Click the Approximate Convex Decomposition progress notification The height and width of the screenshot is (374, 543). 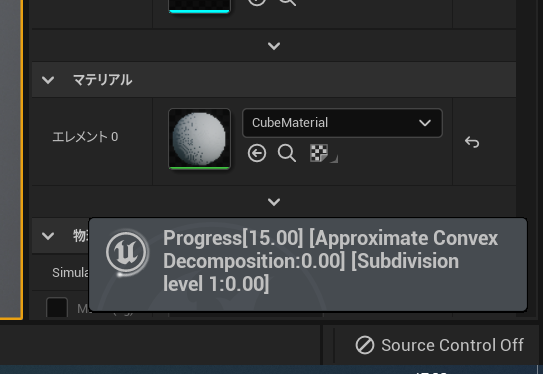[308, 265]
